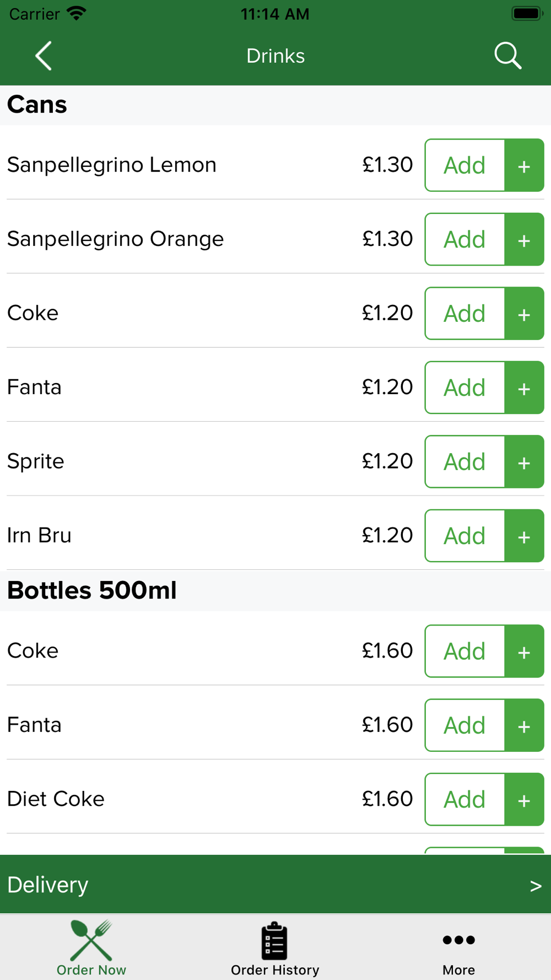Tap the plus icon for Sanpellegrino Lemon
Viewport: 551px width, 980px height.
(524, 165)
